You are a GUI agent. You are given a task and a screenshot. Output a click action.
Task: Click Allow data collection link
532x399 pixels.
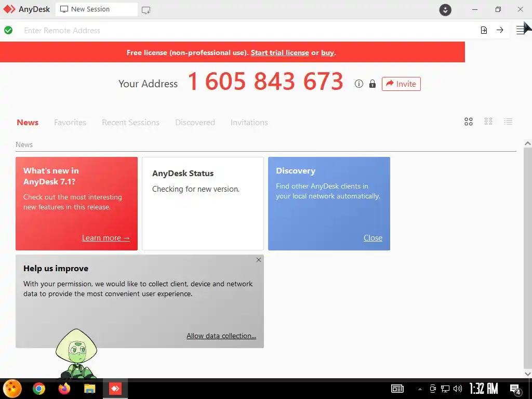[x=221, y=336]
